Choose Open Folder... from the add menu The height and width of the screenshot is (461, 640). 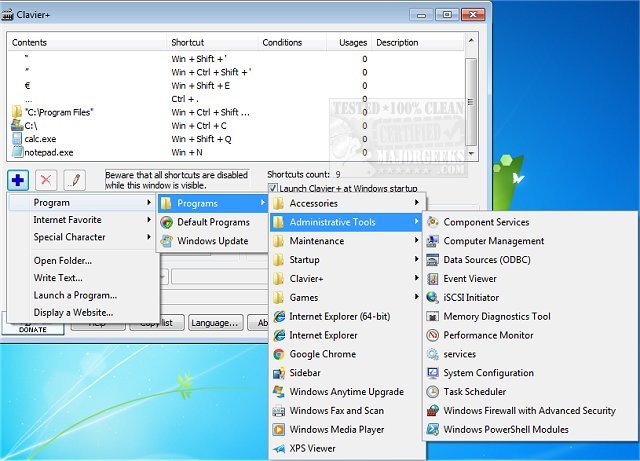click(x=82, y=261)
